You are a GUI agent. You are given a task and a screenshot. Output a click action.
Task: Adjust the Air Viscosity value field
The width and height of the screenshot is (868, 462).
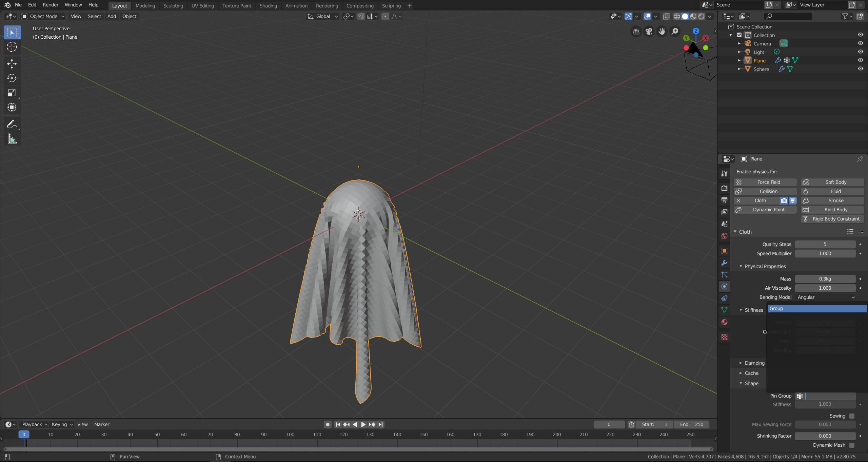tap(825, 288)
